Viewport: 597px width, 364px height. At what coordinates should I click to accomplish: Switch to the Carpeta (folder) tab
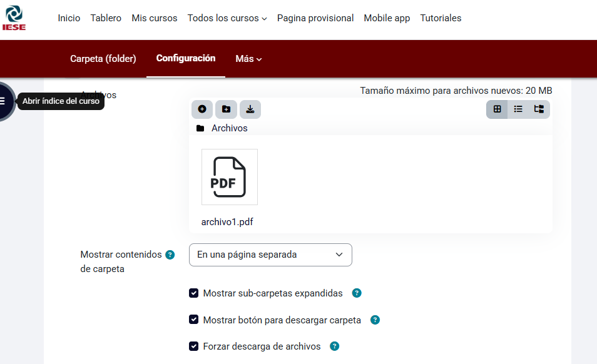point(103,59)
